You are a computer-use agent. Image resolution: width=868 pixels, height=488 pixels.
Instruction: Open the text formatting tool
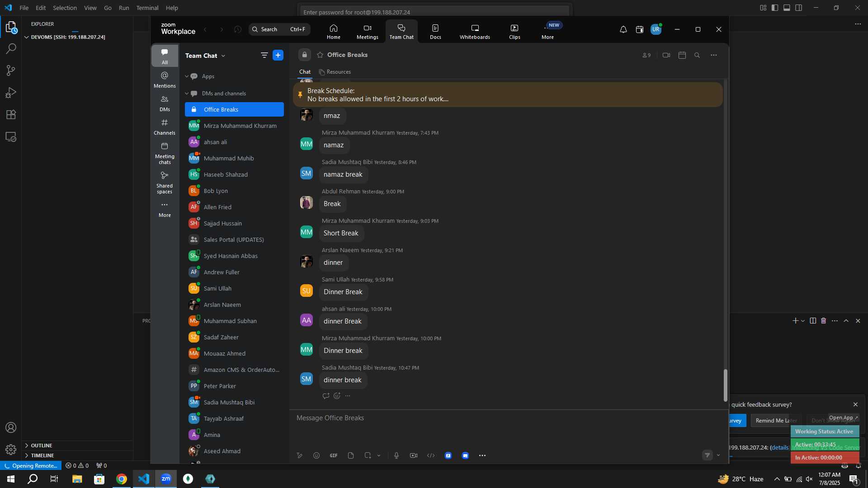[x=299, y=455]
